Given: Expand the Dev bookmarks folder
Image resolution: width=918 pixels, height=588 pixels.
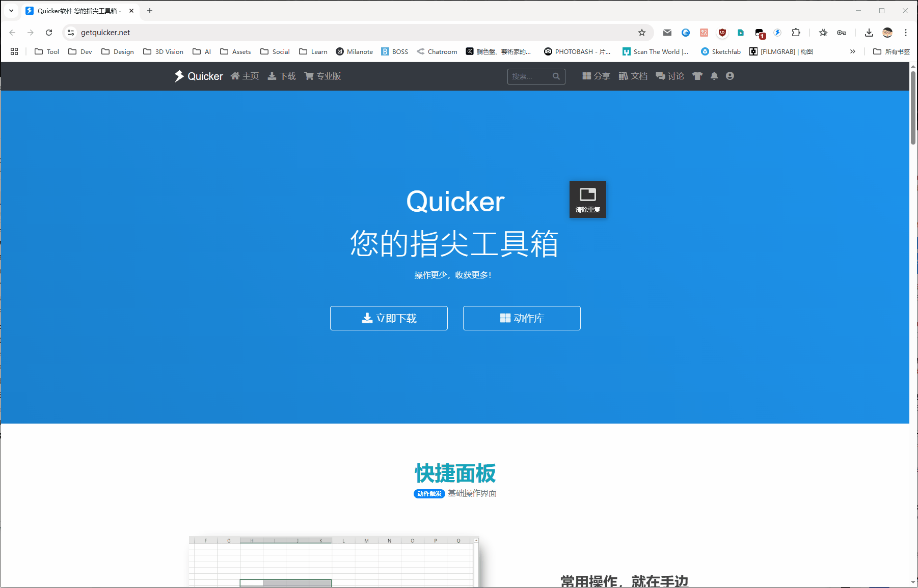Looking at the screenshot, I should tap(80, 51).
